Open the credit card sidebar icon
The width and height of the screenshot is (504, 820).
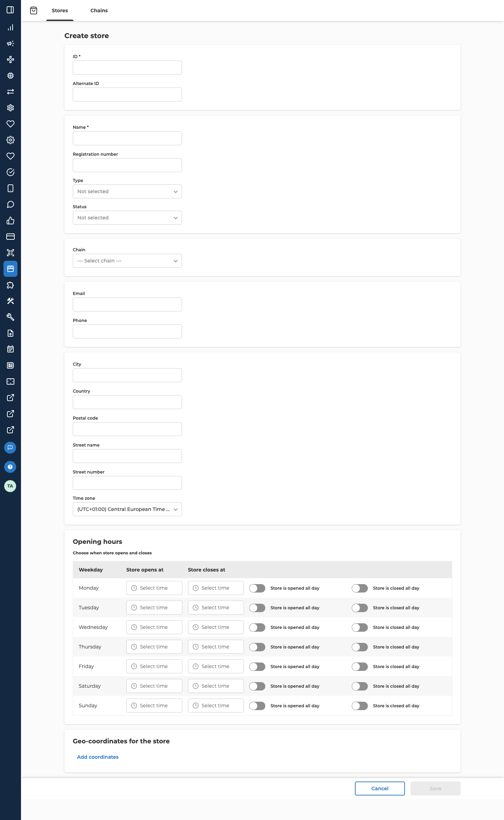pyautogui.click(x=10, y=237)
